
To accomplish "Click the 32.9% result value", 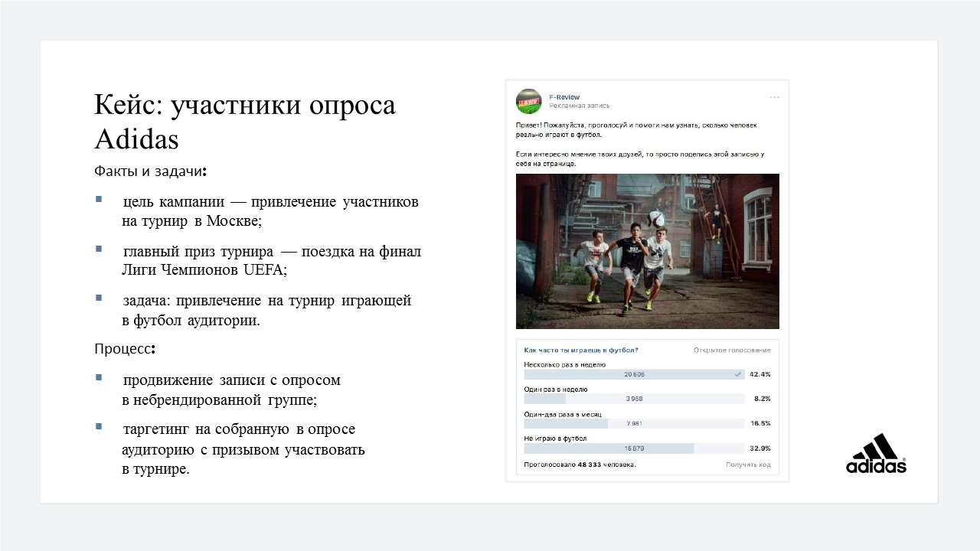I will [x=759, y=448].
